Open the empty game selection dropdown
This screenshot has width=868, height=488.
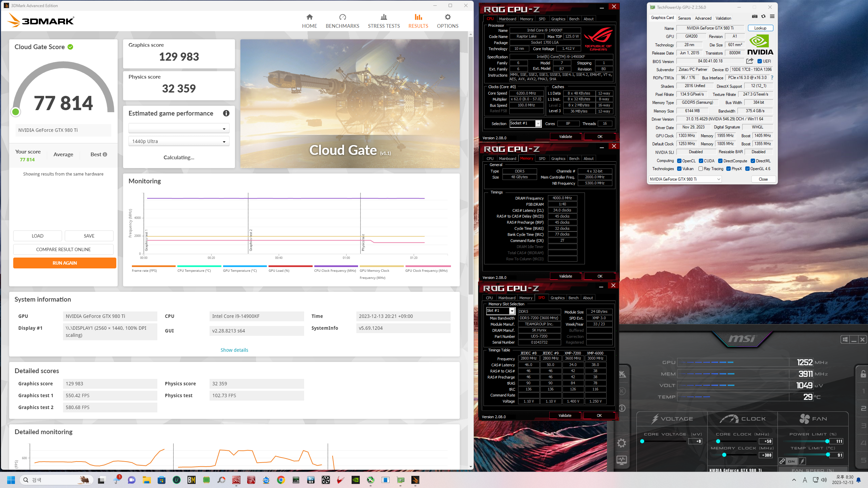tap(179, 128)
